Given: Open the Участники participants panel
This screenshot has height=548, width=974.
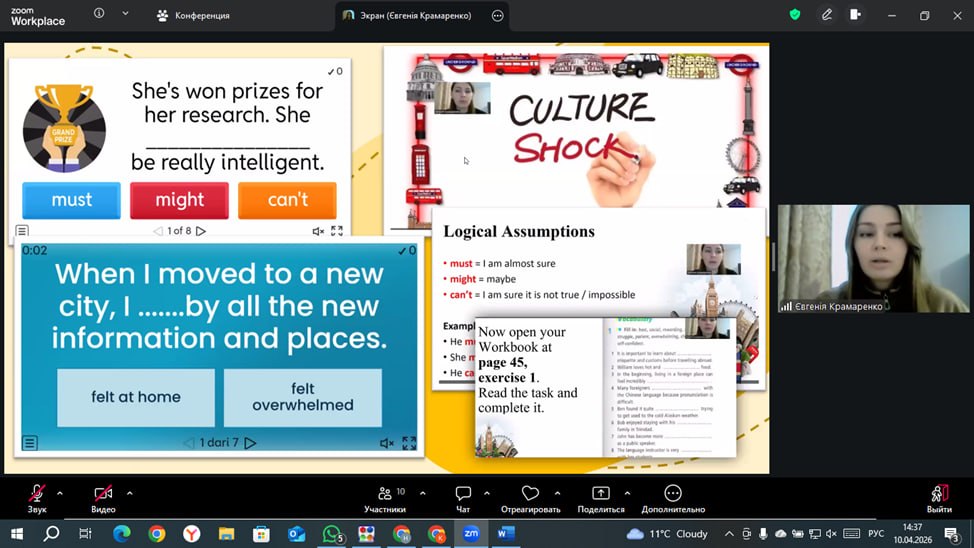Looking at the screenshot, I should point(385,497).
